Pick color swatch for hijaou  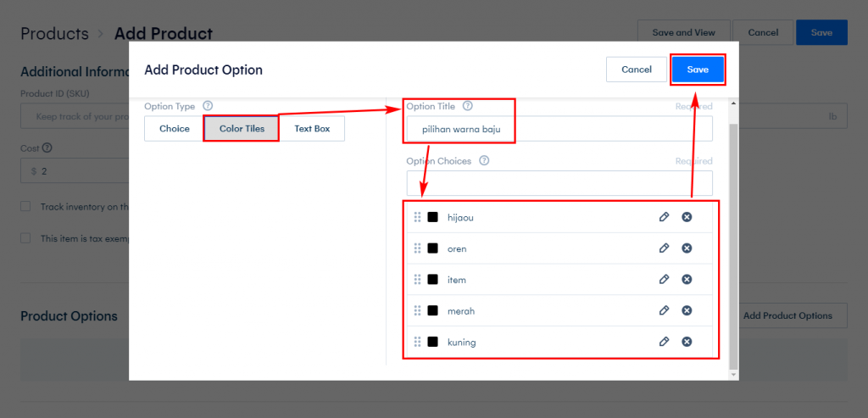click(x=432, y=217)
